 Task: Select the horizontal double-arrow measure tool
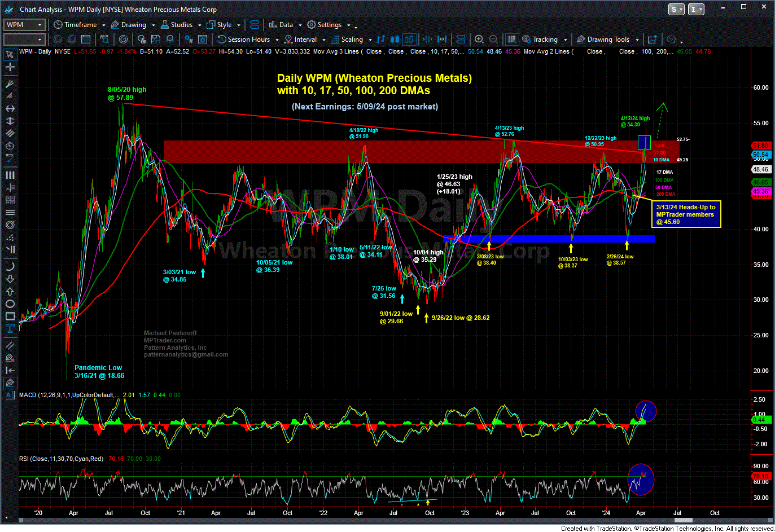tap(10, 108)
